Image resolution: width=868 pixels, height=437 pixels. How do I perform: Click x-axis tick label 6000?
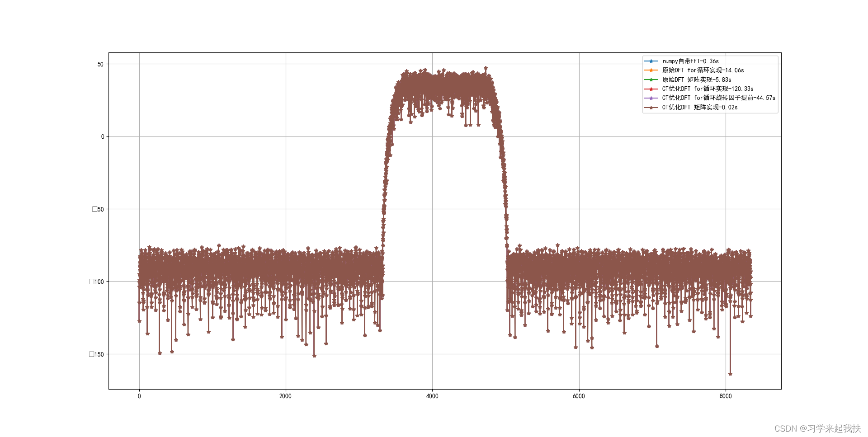(579, 396)
